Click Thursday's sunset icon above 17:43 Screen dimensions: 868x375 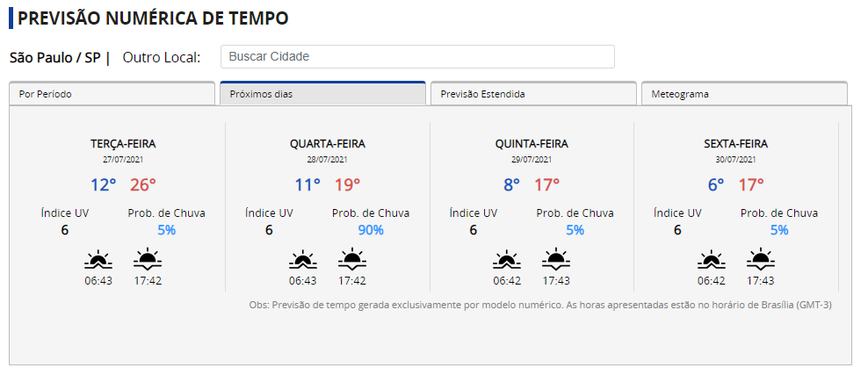556,259
